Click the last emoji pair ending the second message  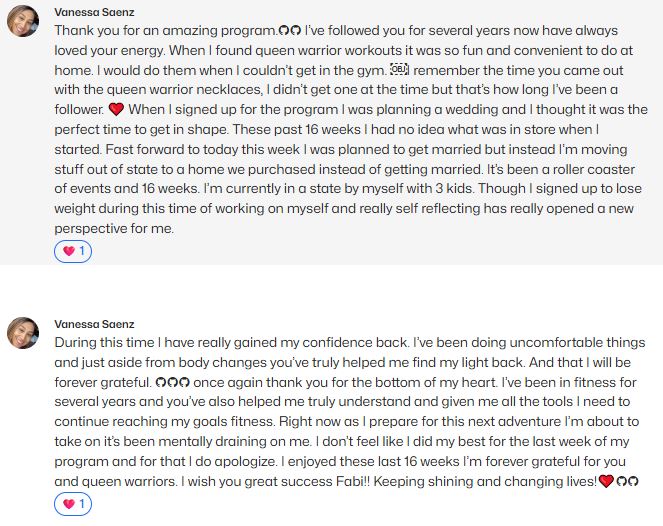pyautogui.click(x=627, y=481)
